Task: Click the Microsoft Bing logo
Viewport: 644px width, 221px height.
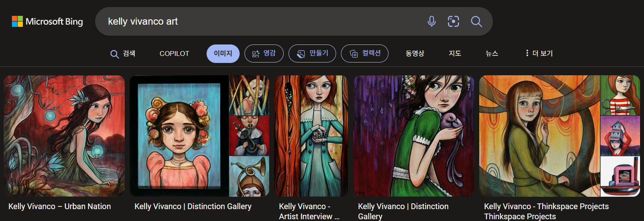Action: [x=47, y=21]
